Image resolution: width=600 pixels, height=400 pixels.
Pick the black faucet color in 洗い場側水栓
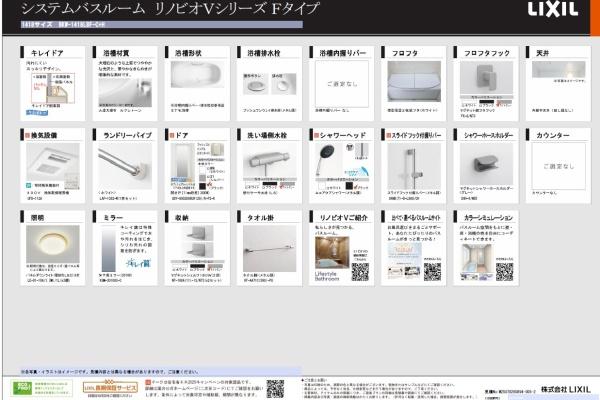click(270, 184)
